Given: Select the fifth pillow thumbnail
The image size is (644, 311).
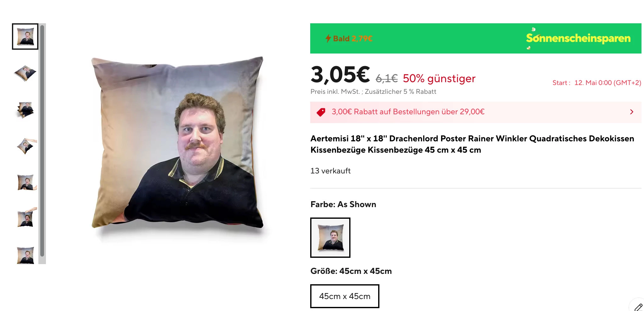Looking at the screenshot, I should point(26,183).
